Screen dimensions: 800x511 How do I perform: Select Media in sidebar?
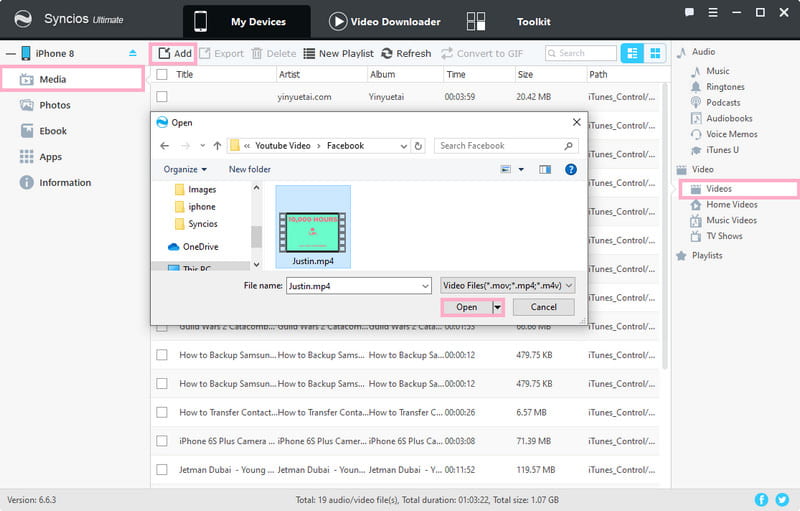(72, 79)
